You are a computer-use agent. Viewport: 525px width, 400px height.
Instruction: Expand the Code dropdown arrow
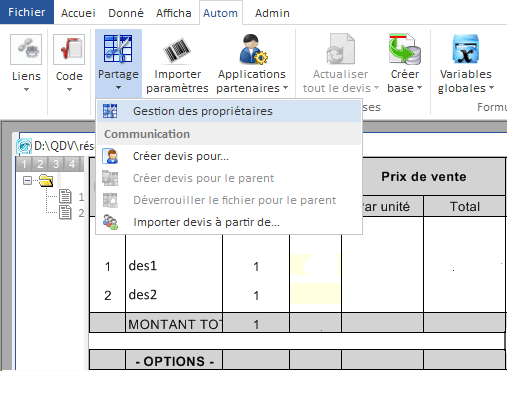point(69,90)
